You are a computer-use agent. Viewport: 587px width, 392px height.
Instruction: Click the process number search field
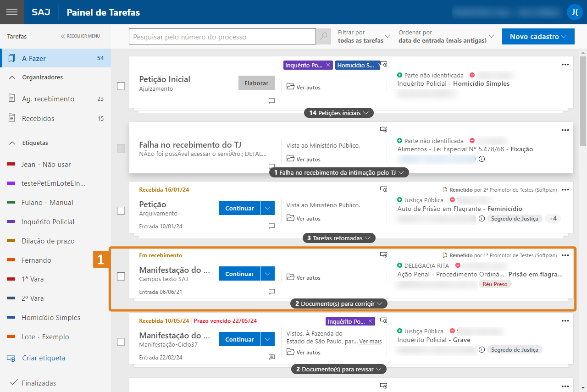click(x=222, y=37)
